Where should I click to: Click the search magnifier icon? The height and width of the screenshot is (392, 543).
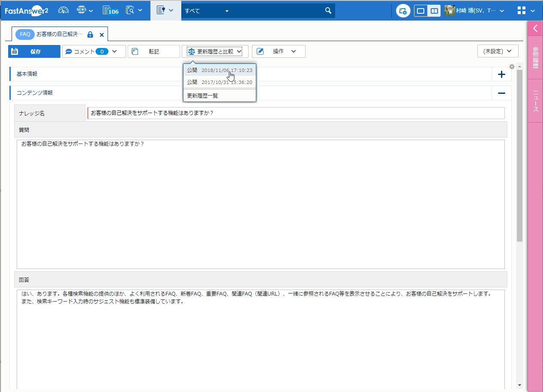328,11
